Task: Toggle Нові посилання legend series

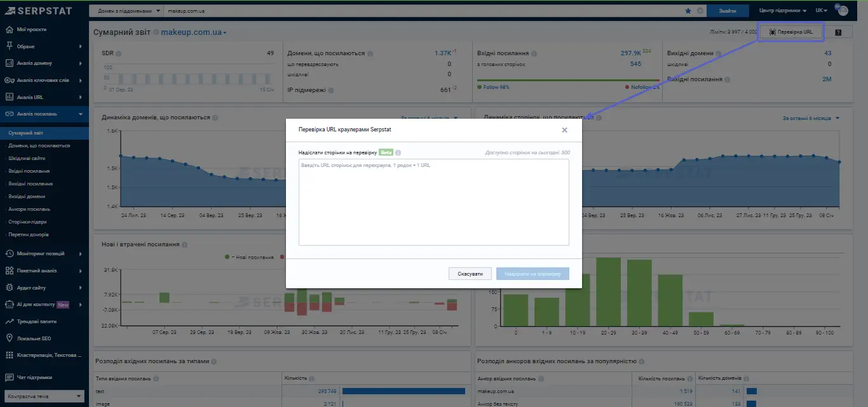Action: point(249,257)
